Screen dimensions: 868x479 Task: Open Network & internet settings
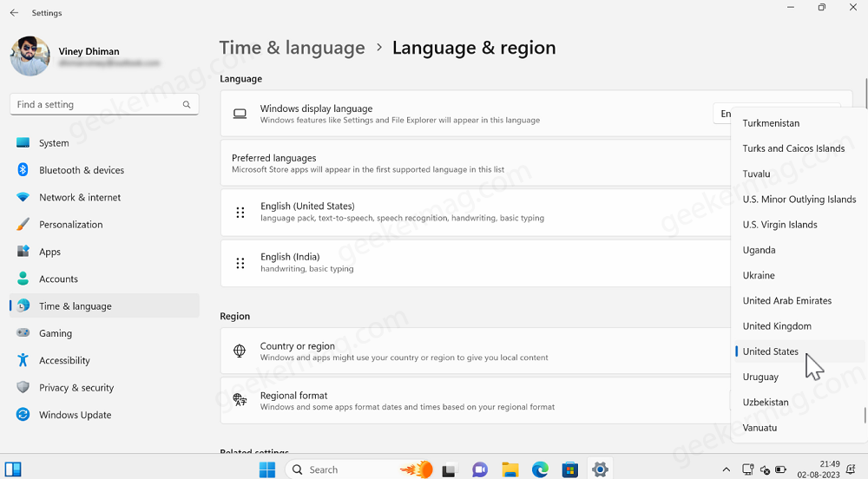pos(104,197)
